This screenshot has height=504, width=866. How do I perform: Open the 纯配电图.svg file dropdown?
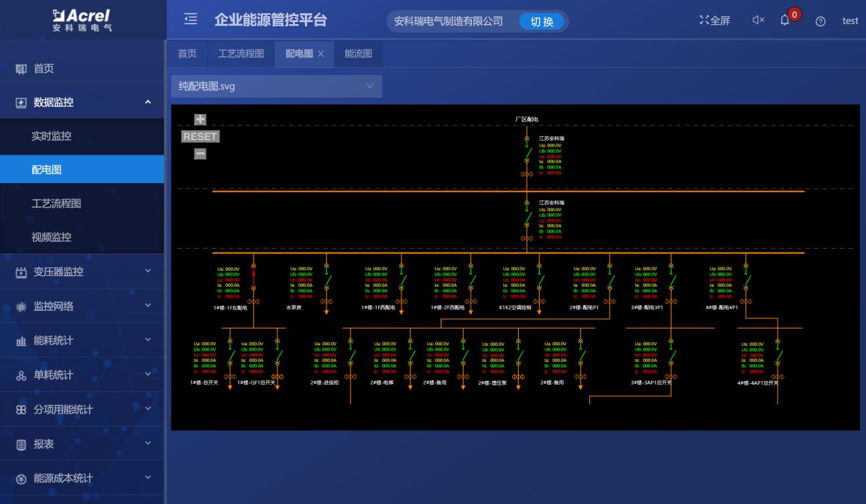pyautogui.click(x=275, y=86)
